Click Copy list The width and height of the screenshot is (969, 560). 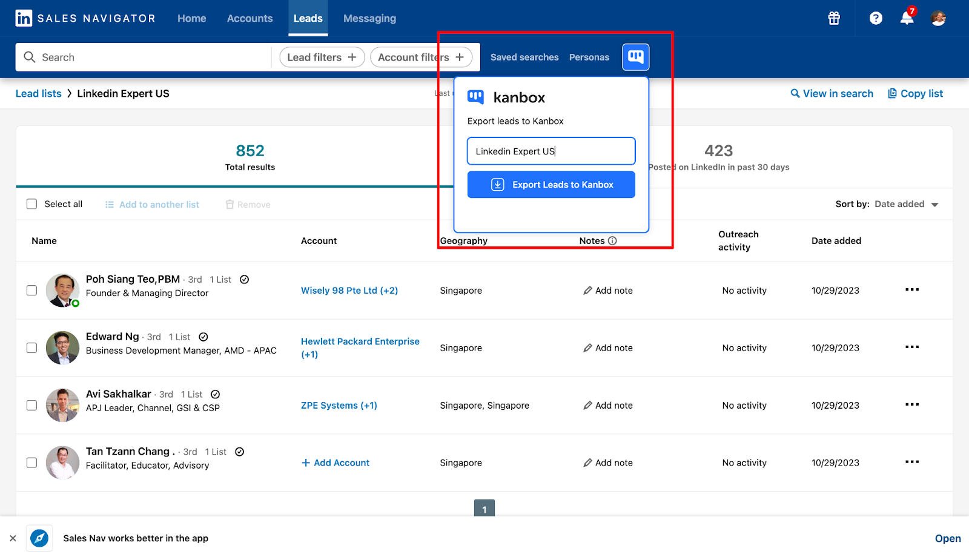(x=916, y=93)
